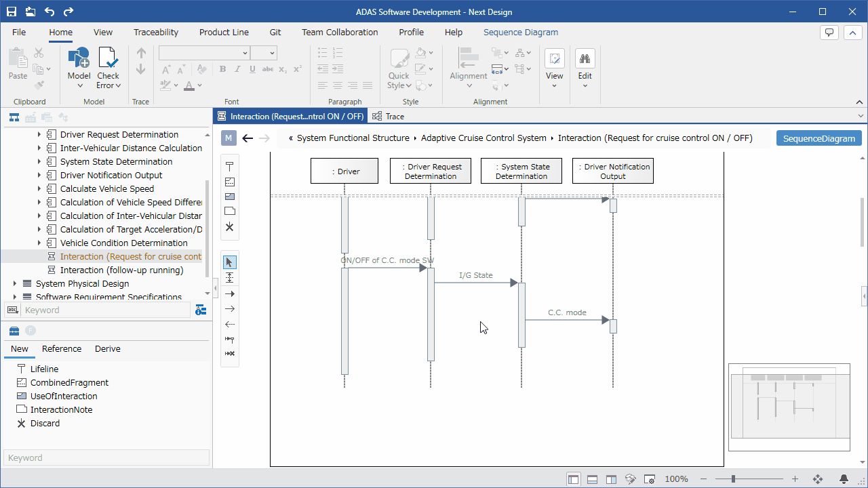
Task: Click the Redo arrow in title bar
Action: pyautogui.click(x=68, y=12)
